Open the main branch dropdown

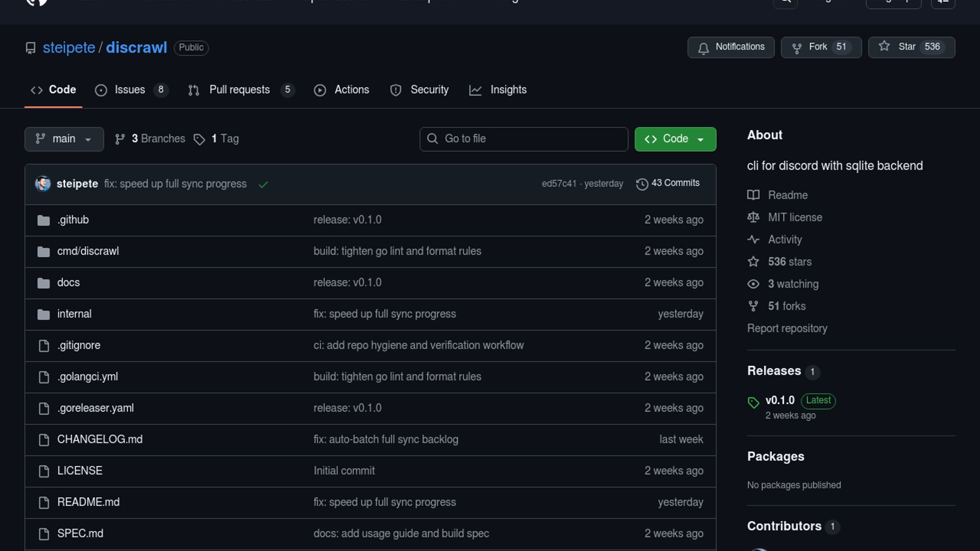[64, 139]
